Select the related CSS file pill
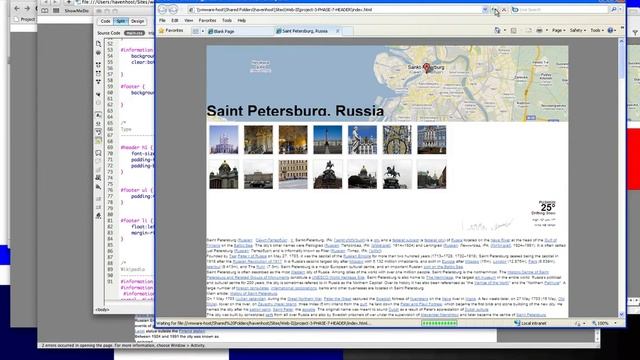Viewport: 640px width, 360px height. tap(134, 33)
